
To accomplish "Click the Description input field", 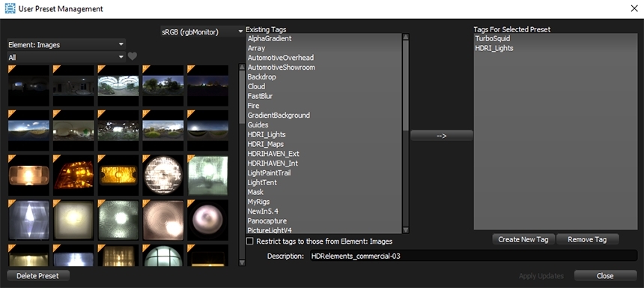I will 473,256.
